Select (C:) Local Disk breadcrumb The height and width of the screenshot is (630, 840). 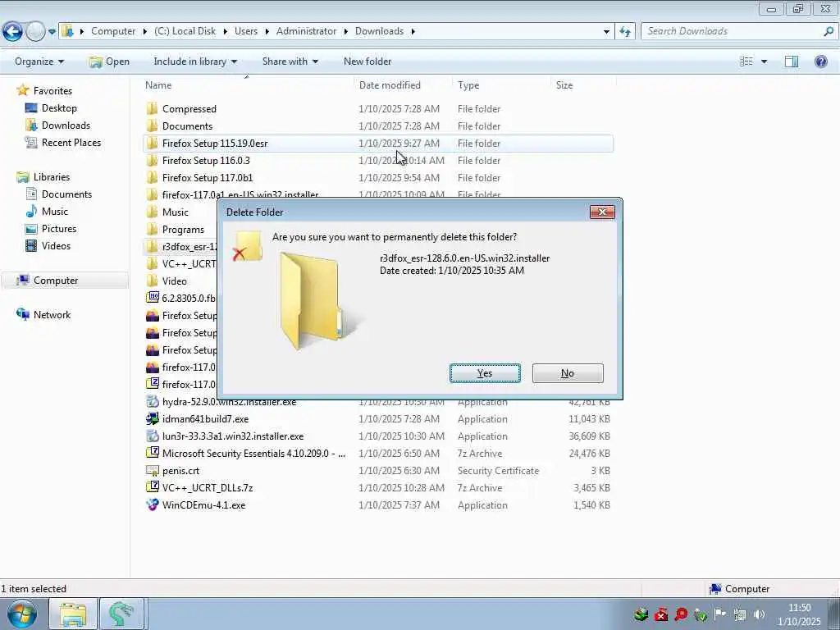(185, 31)
